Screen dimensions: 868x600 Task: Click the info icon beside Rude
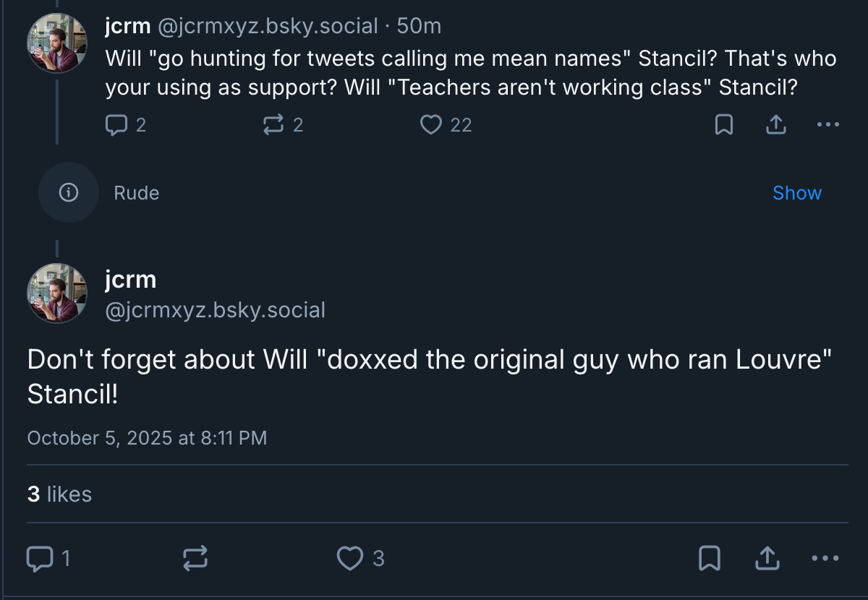(x=68, y=192)
